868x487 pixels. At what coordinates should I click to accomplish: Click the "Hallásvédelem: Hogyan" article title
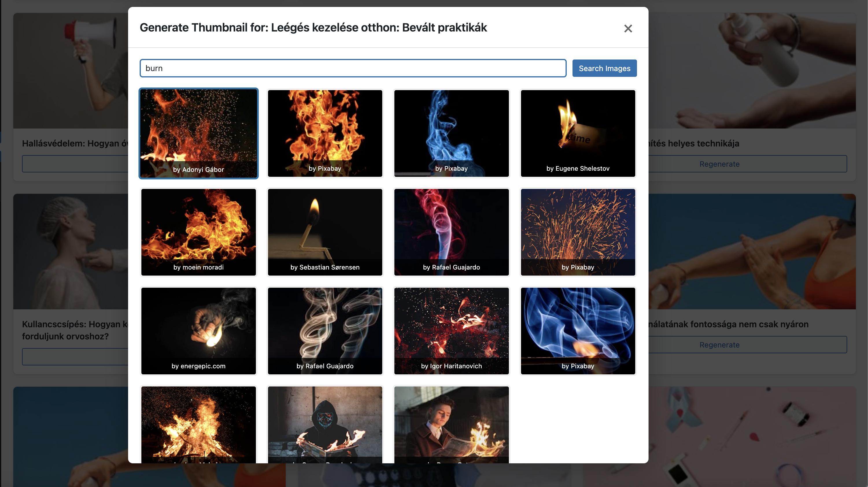click(x=75, y=143)
